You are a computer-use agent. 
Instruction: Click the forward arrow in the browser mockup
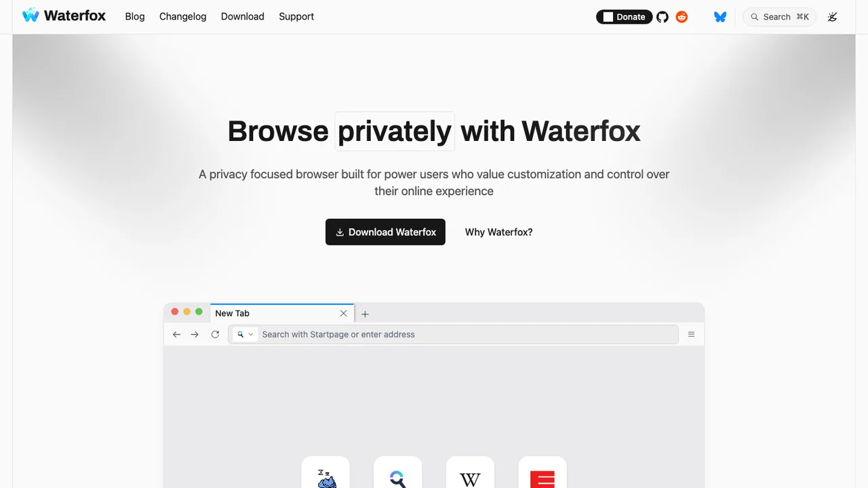point(195,334)
